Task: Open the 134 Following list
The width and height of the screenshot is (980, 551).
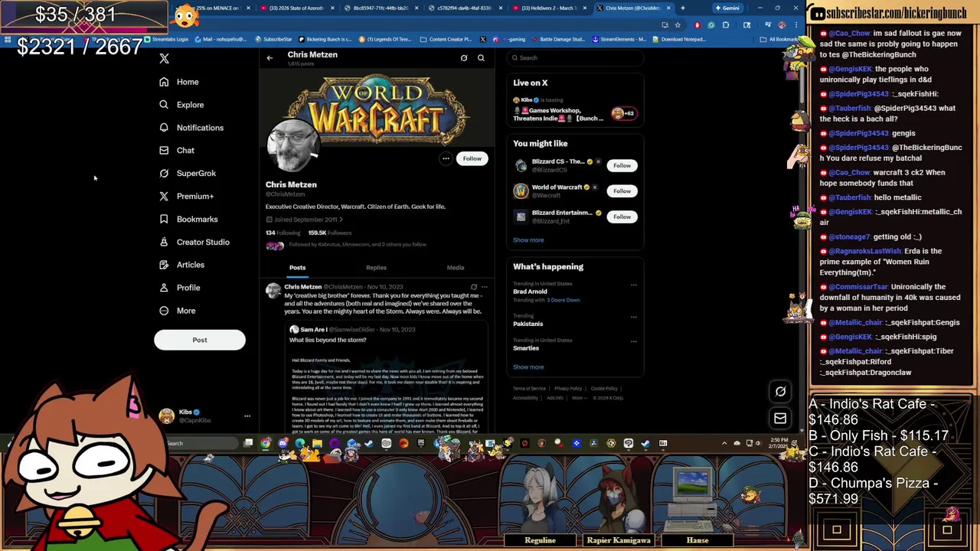Action: [283, 233]
